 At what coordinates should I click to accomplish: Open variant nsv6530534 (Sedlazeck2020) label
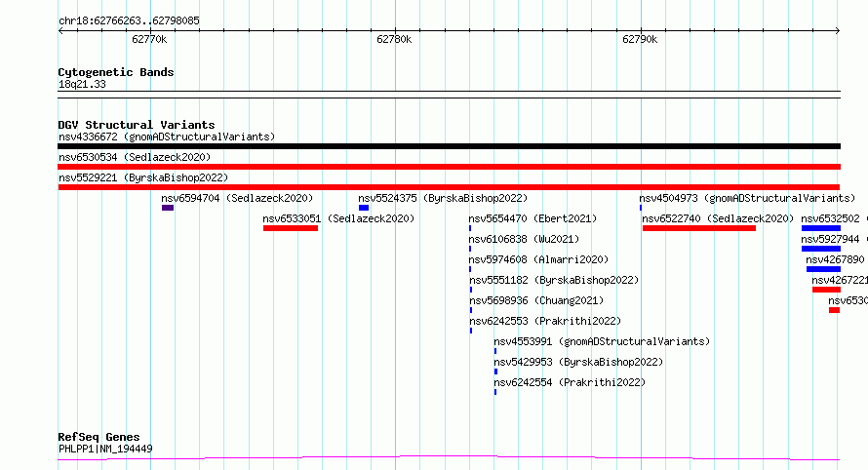pos(135,157)
